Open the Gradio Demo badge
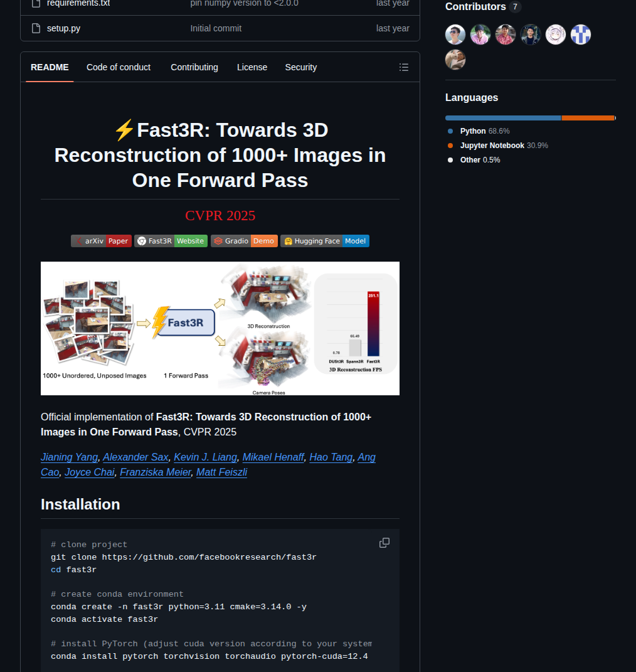Viewport: 636px width, 672px height. (x=244, y=241)
